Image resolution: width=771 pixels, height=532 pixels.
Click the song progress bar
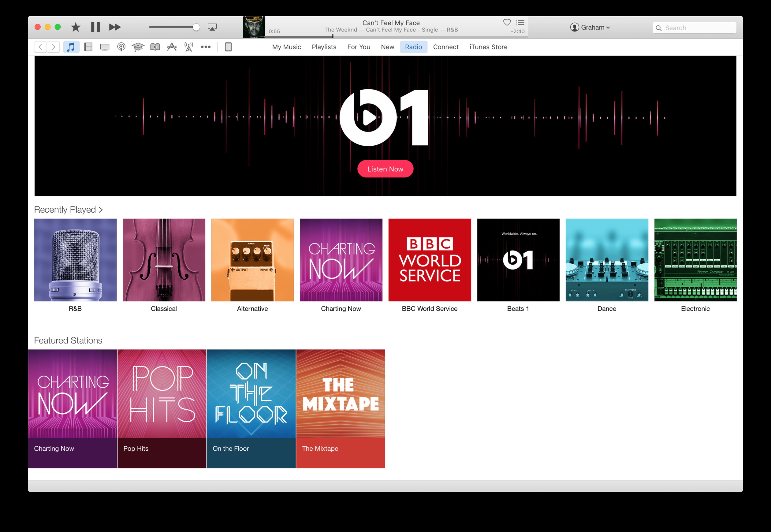click(397, 36)
